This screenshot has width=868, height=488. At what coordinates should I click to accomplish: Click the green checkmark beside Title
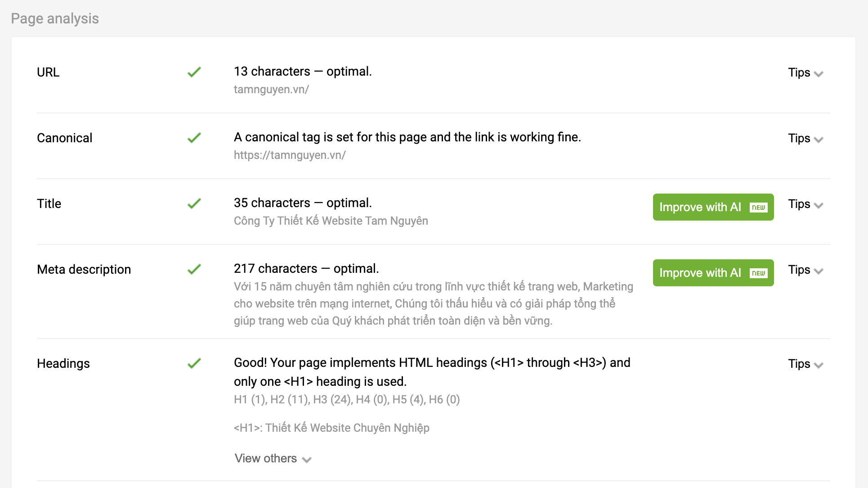coord(194,203)
